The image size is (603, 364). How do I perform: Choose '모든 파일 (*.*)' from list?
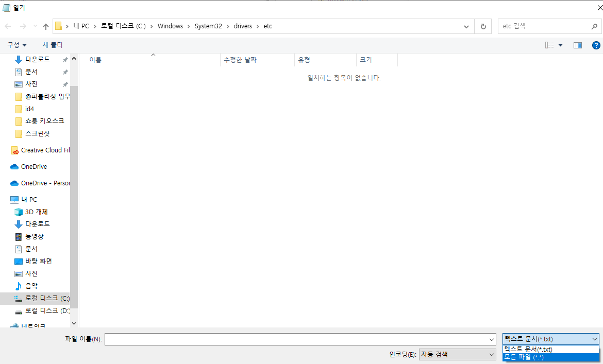(551, 357)
